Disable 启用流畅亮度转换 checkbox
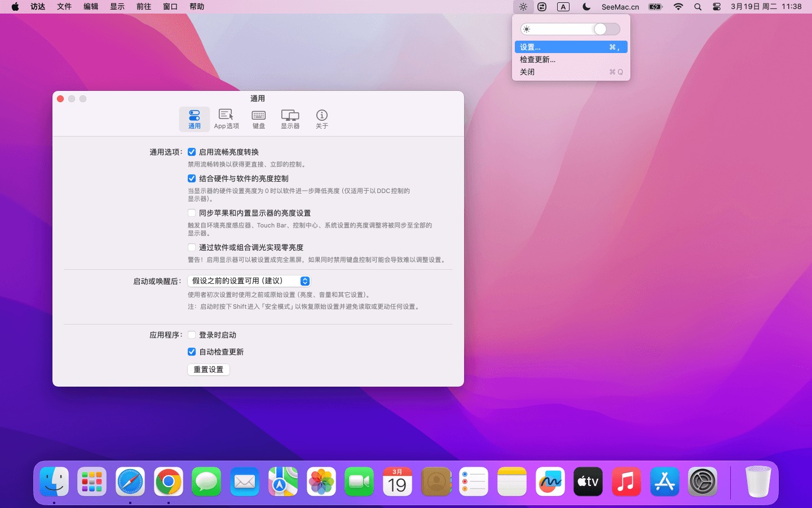Screen dimensions: 812x508 coord(192,152)
